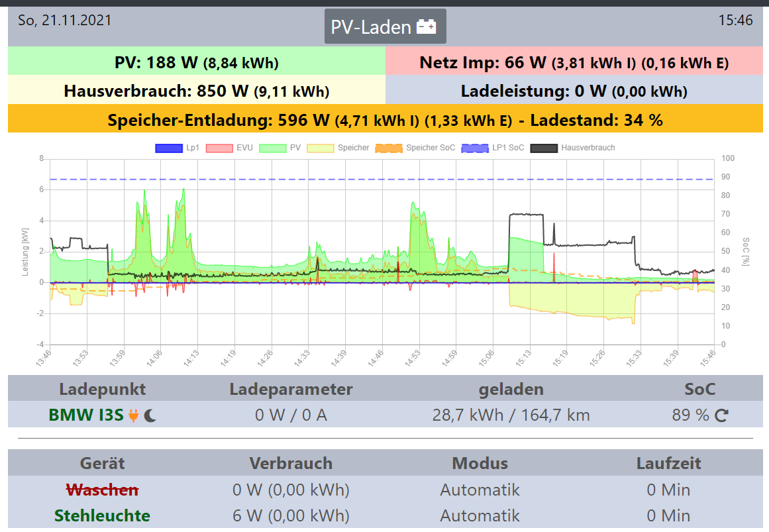Click the Verbrauch column header
Screen dimensions: 769x532
pyautogui.click(x=291, y=463)
